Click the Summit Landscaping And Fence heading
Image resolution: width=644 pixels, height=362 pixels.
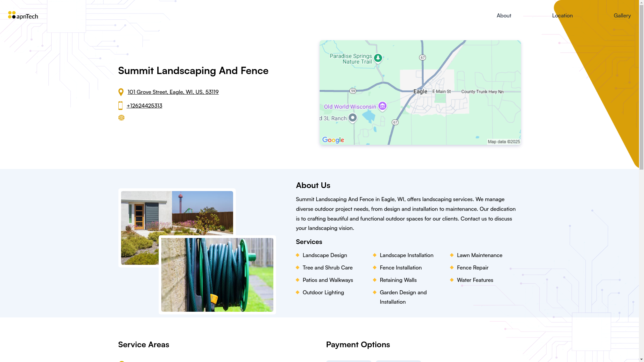[x=193, y=70]
